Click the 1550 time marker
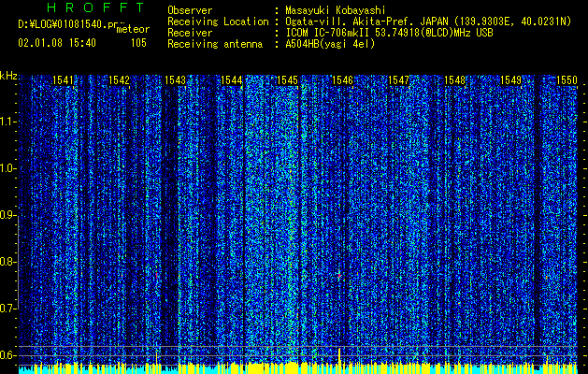 566,80
